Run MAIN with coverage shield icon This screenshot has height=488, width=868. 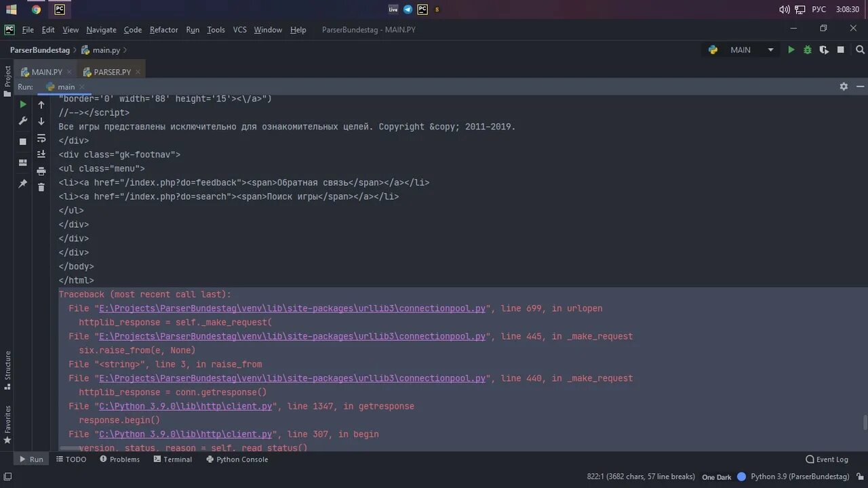[x=824, y=50]
